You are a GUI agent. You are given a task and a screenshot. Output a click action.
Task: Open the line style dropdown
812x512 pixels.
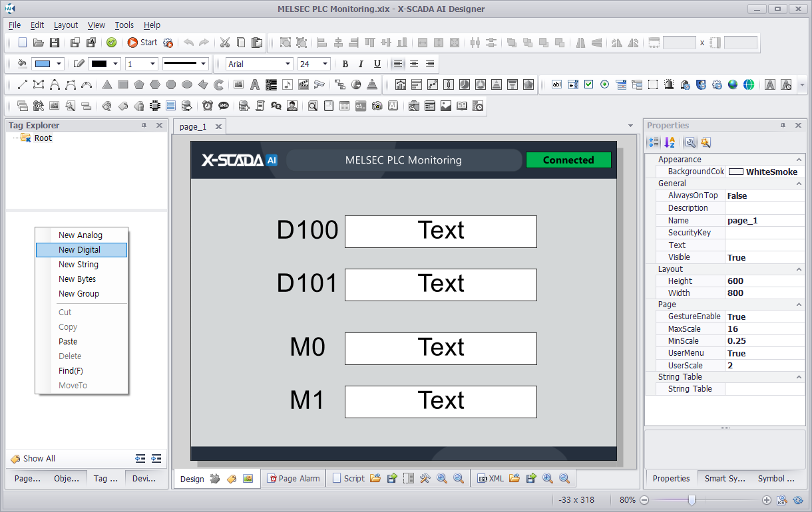click(x=203, y=64)
